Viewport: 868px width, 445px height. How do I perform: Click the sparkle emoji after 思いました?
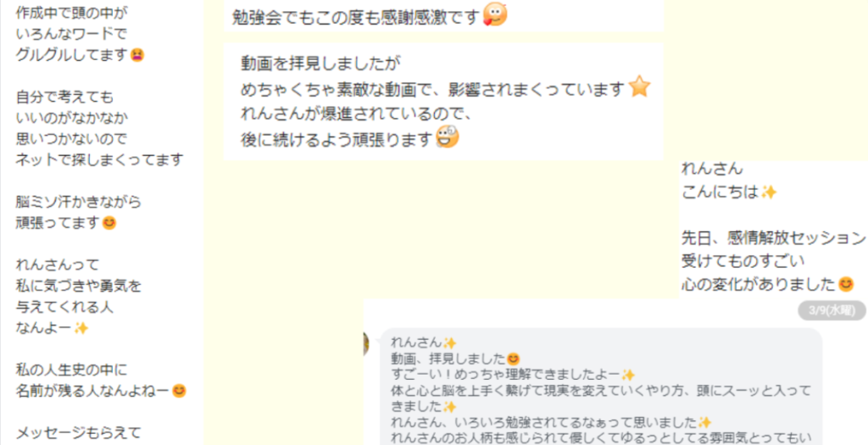click(x=704, y=423)
